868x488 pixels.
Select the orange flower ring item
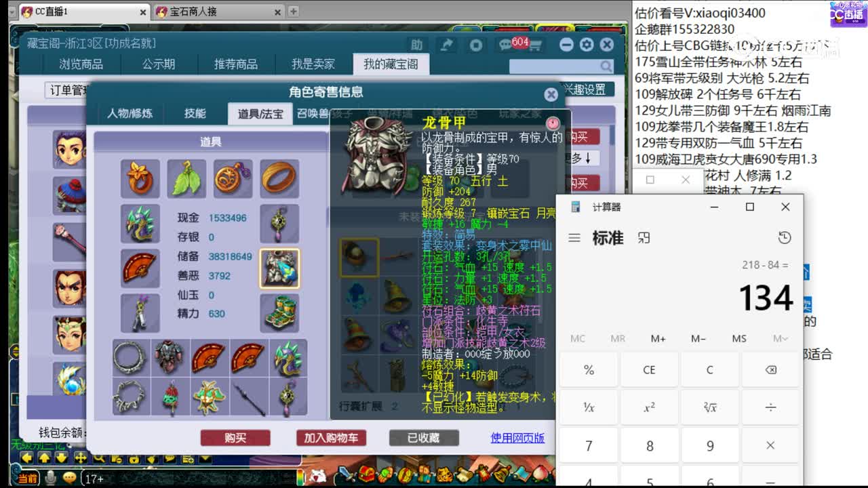(140, 178)
